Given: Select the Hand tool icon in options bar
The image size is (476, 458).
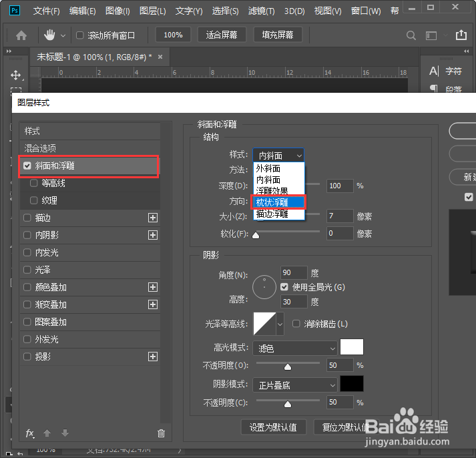Looking at the screenshot, I should click(49, 35).
